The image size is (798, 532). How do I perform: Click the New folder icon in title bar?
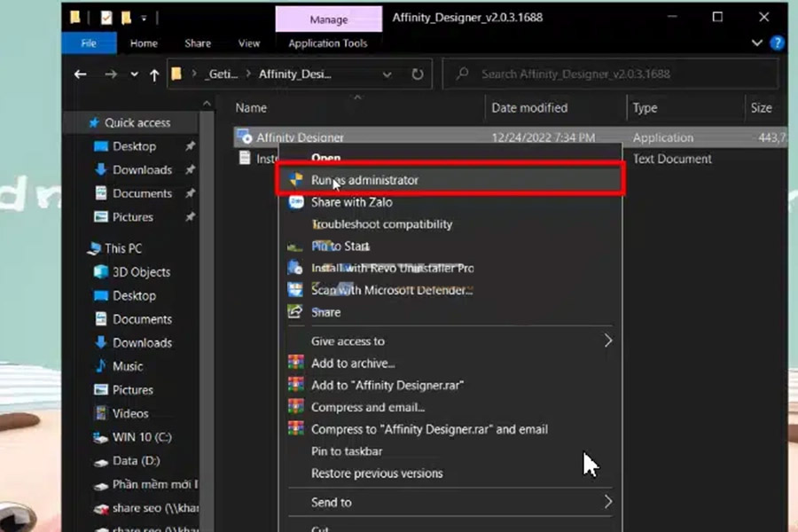[x=126, y=18]
